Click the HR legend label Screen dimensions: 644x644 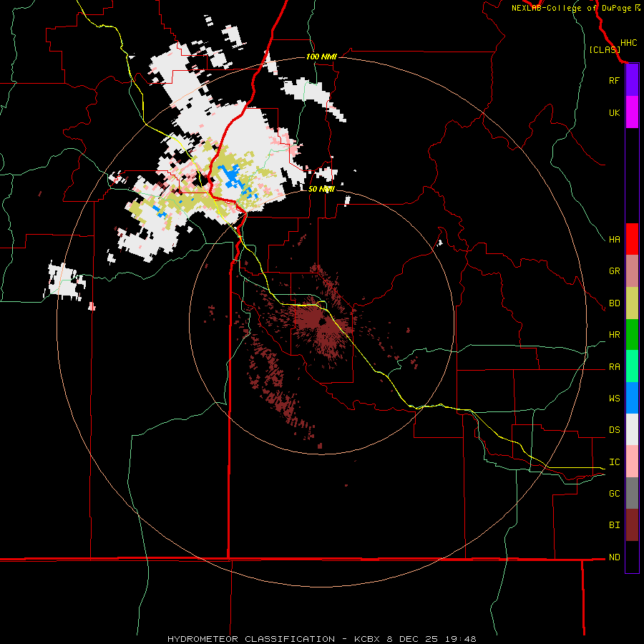tap(615, 335)
